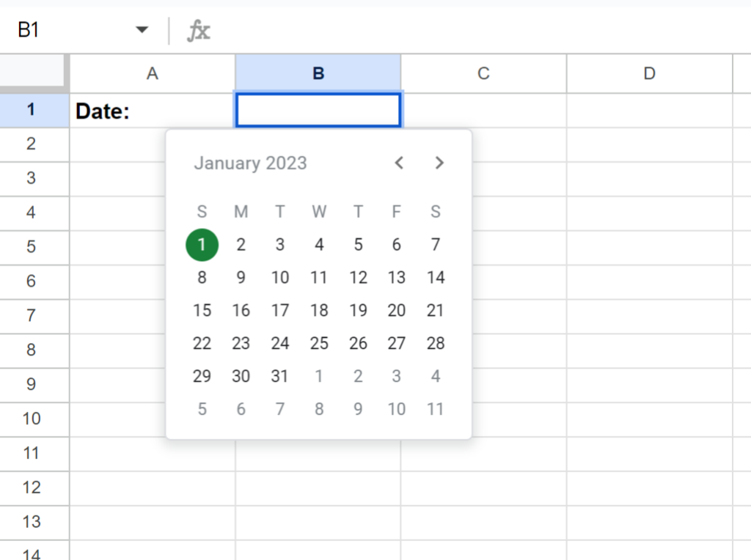Image resolution: width=751 pixels, height=560 pixels.
Task: Choose January 31 in the calendar
Action: [279, 377]
